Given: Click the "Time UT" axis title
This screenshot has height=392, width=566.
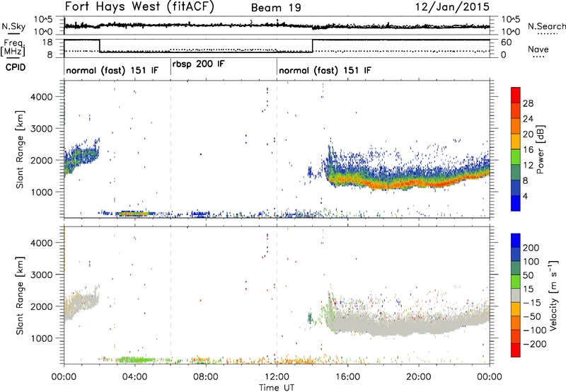Looking at the screenshot, I should click(277, 388).
